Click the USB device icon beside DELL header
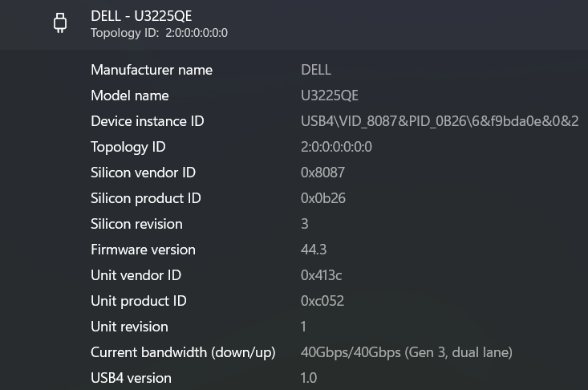The height and width of the screenshot is (390, 588). point(60,24)
